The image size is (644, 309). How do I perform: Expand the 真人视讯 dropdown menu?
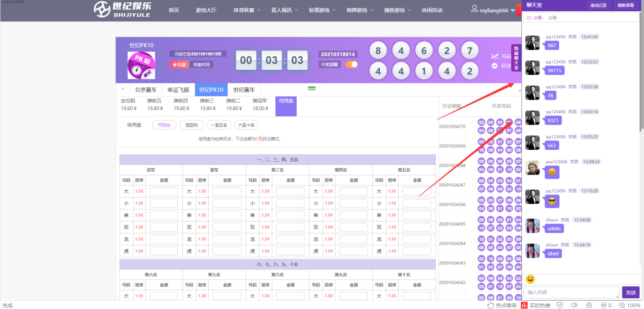pos(285,10)
